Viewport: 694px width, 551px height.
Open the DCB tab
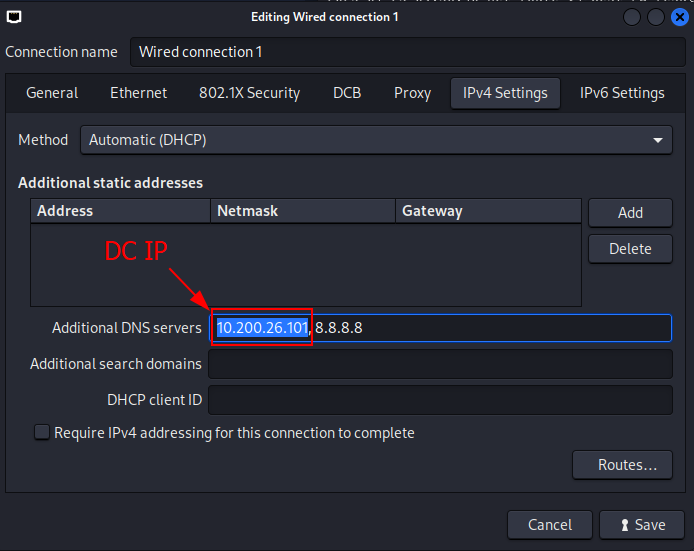click(x=347, y=93)
